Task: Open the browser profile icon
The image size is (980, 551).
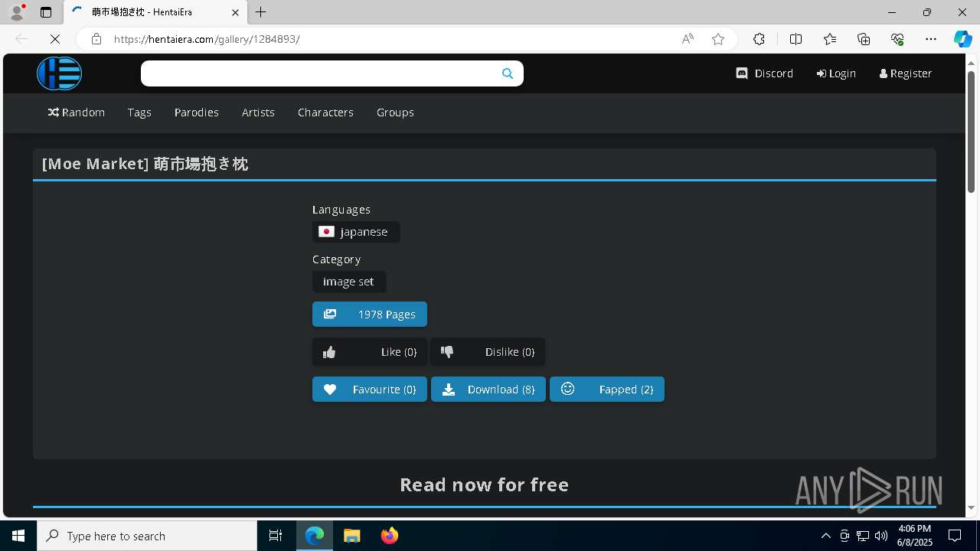Action: (17, 12)
